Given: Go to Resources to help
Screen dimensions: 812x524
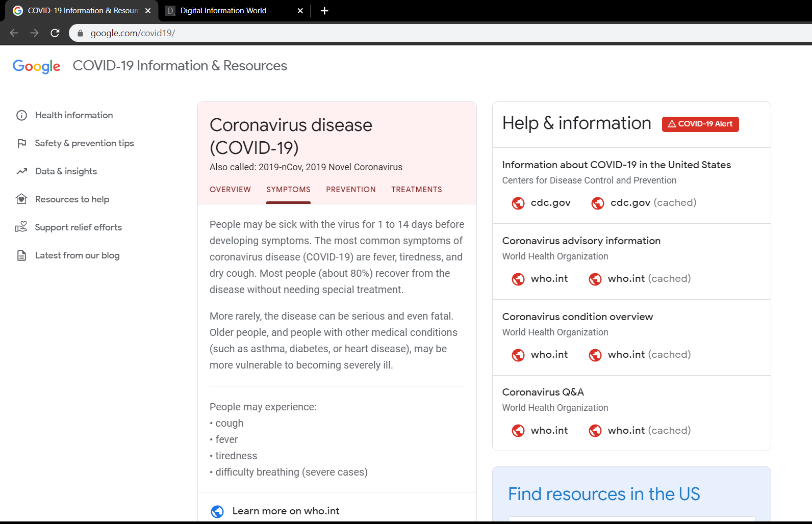Looking at the screenshot, I should pyautogui.click(x=72, y=199).
